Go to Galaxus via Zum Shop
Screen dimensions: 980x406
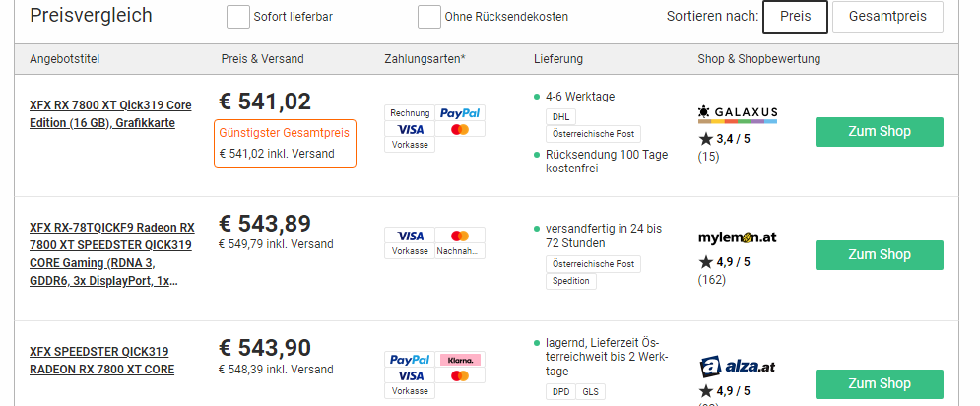879,132
